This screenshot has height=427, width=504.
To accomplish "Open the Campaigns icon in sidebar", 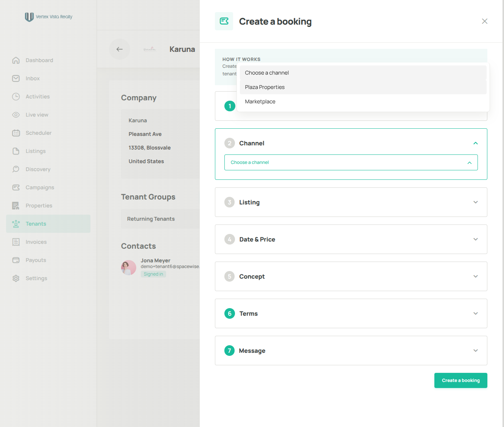I will [x=16, y=187].
